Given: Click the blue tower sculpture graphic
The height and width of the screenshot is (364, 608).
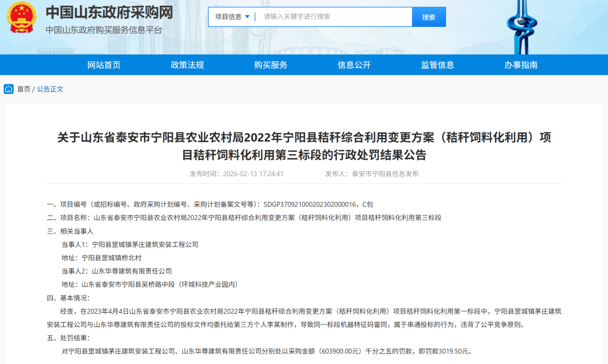Looking at the screenshot, I should [x=521, y=25].
